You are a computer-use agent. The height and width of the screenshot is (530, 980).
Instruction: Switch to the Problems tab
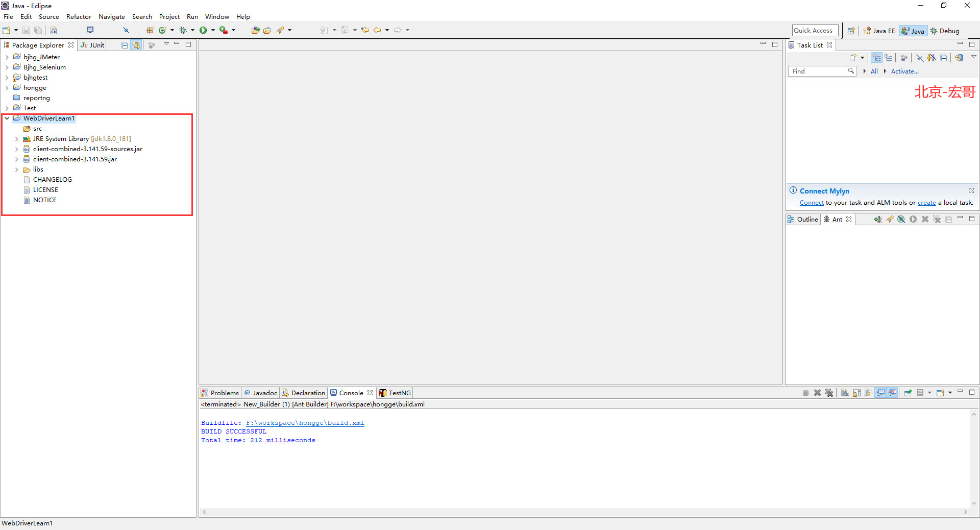coord(220,393)
